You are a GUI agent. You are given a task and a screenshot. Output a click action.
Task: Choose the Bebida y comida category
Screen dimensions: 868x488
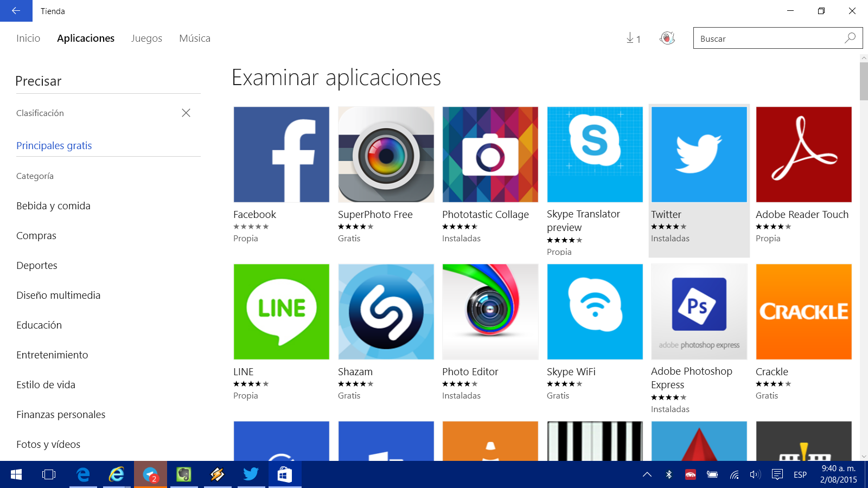(53, 206)
